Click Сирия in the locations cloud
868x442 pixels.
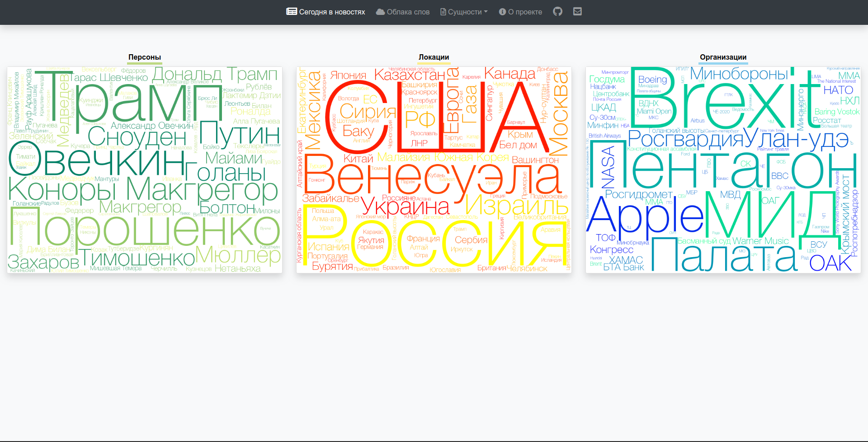(368, 111)
